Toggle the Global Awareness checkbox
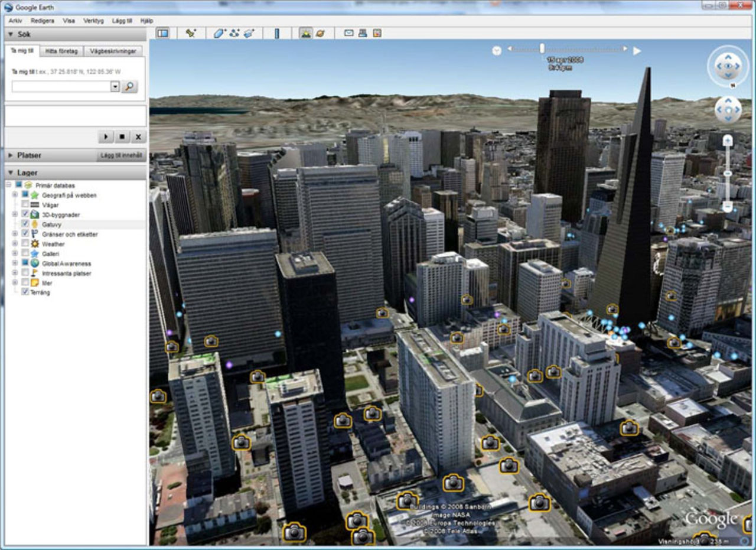The image size is (756, 550). pyautogui.click(x=25, y=263)
